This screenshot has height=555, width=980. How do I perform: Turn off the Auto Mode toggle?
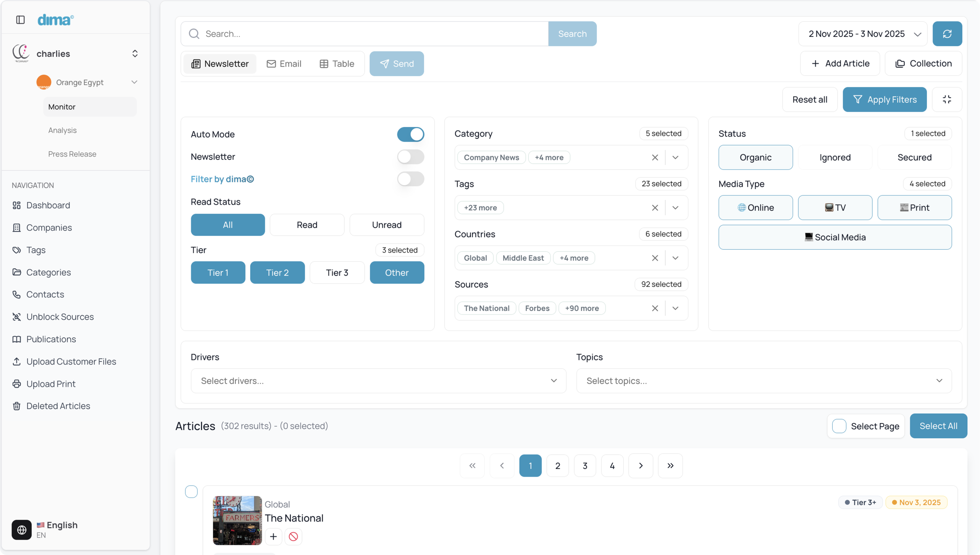pyautogui.click(x=410, y=134)
